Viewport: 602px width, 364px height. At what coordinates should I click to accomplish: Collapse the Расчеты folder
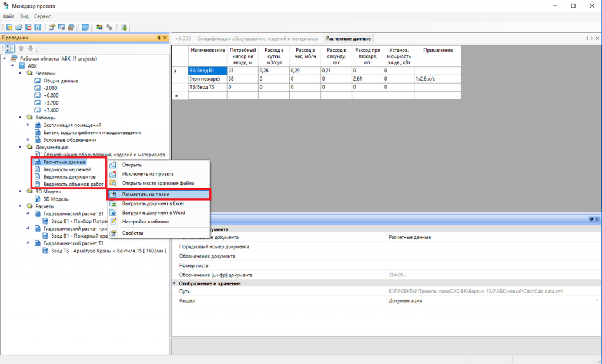coord(20,206)
